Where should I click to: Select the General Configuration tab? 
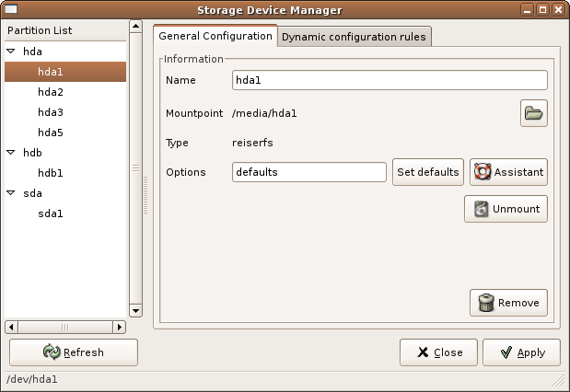tap(215, 36)
